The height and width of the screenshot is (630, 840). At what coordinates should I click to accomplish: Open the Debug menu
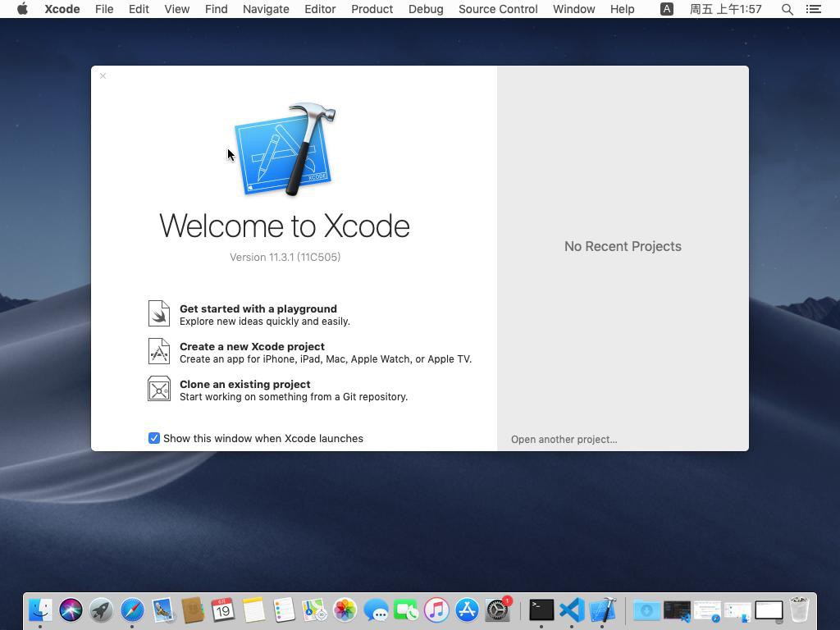coord(426,9)
